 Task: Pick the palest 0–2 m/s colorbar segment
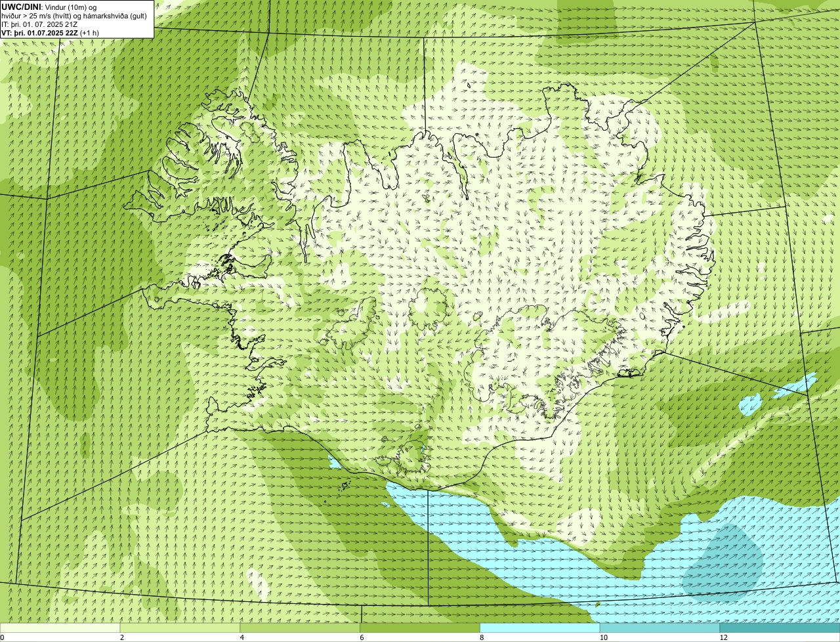click(60, 628)
